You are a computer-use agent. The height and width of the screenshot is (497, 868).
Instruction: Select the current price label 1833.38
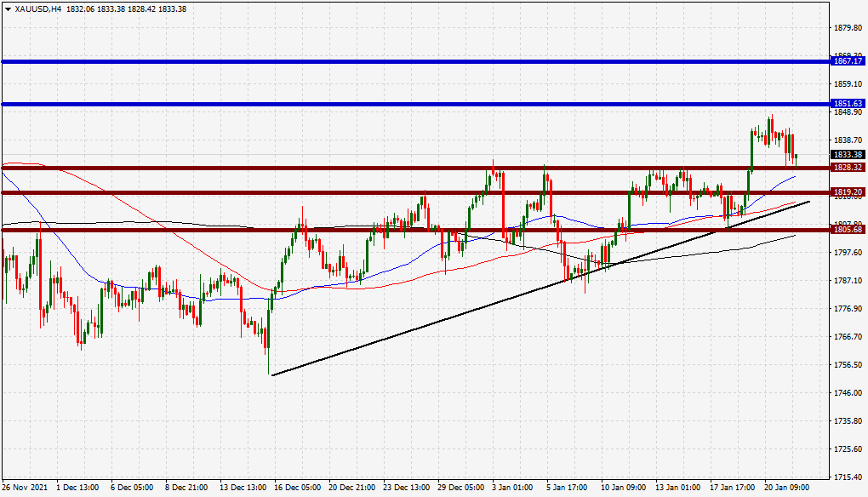[848, 154]
